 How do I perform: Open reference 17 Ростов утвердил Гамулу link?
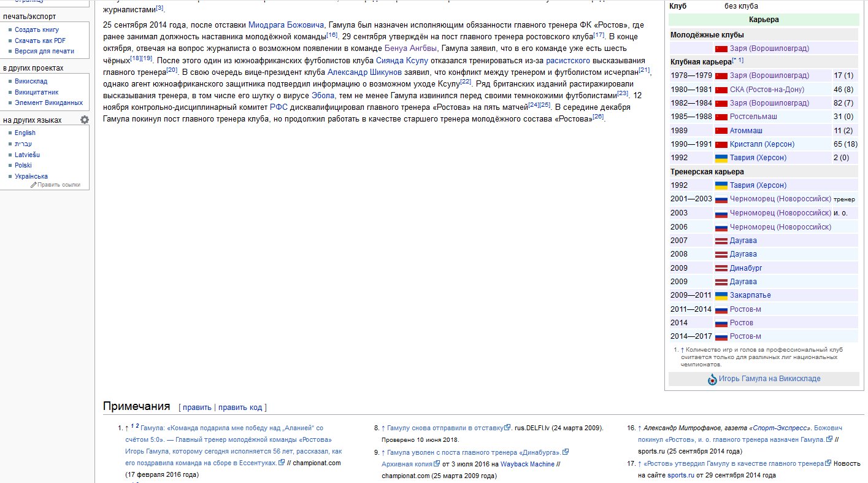(x=734, y=464)
